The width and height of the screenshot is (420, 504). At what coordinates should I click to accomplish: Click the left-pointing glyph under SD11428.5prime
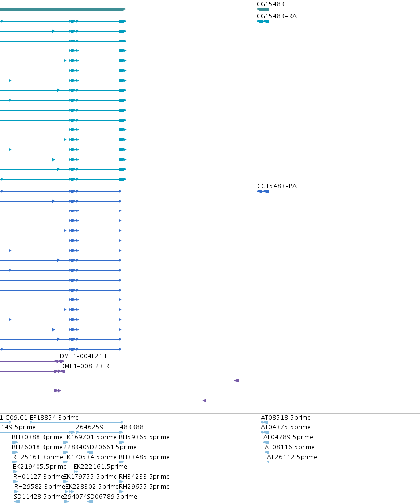tap(17, 502)
